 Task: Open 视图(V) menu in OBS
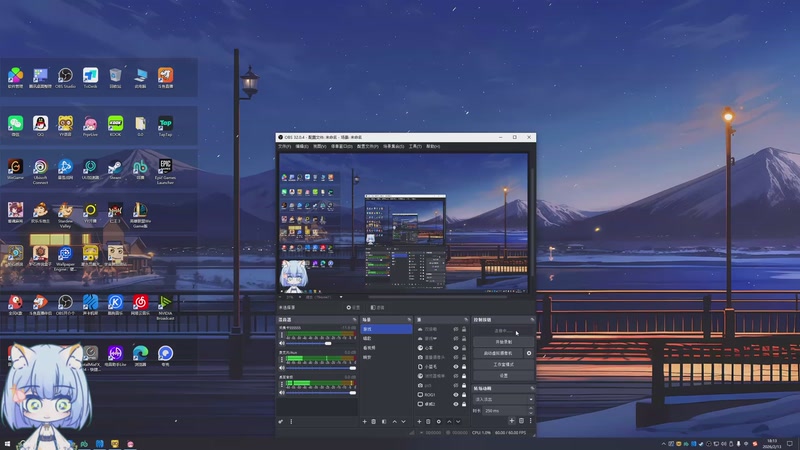[320, 146]
